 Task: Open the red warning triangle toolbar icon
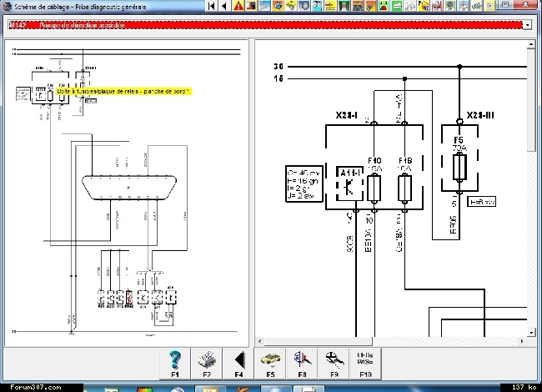coord(238,6)
